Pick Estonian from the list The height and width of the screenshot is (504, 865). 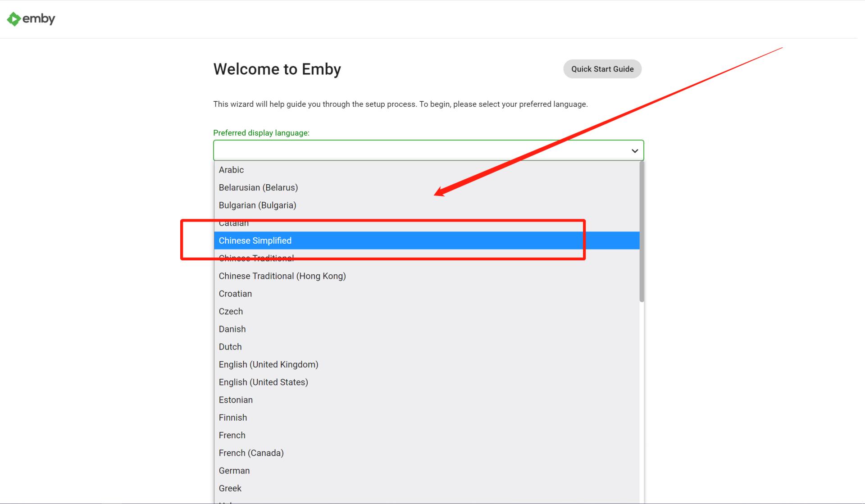(236, 400)
